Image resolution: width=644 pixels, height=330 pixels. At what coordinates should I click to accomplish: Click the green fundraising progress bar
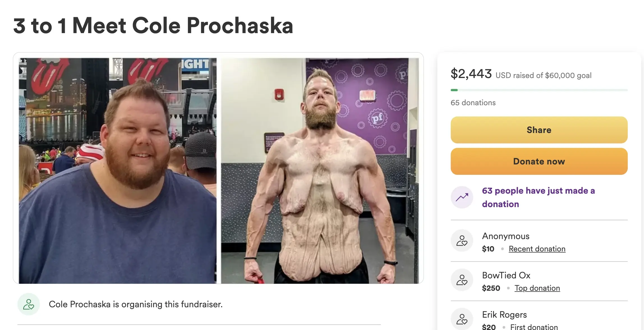tap(539, 90)
